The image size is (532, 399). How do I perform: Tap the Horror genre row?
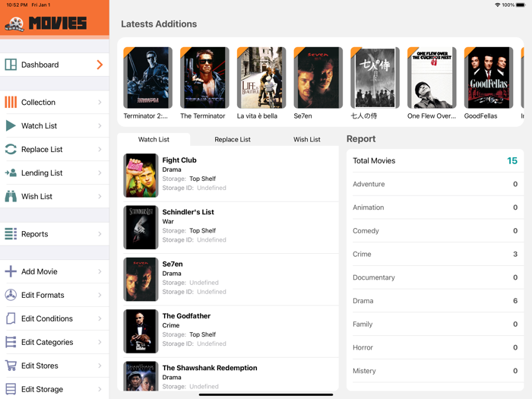pyautogui.click(x=435, y=347)
